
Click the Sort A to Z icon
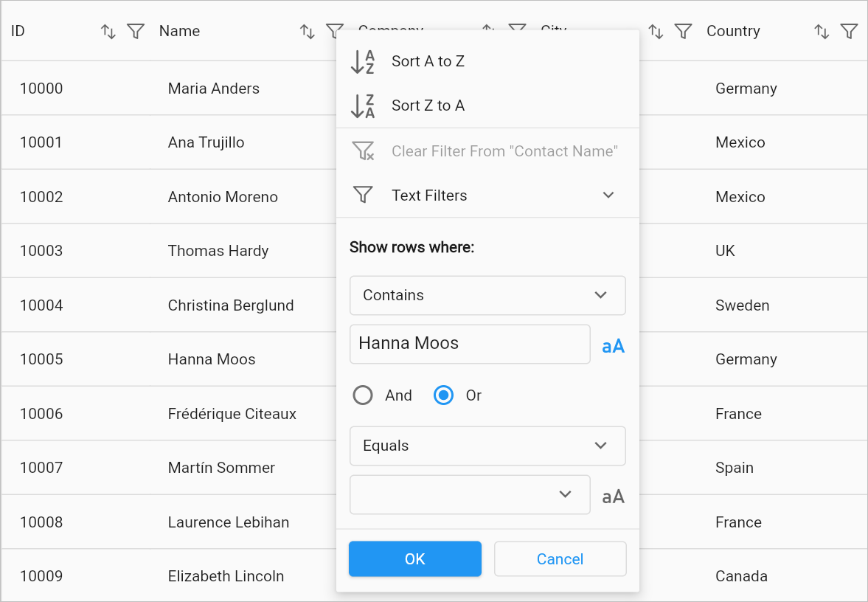point(363,61)
